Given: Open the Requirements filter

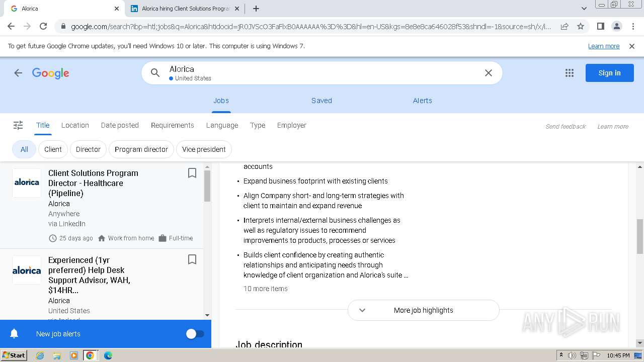Looking at the screenshot, I should (172, 125).
